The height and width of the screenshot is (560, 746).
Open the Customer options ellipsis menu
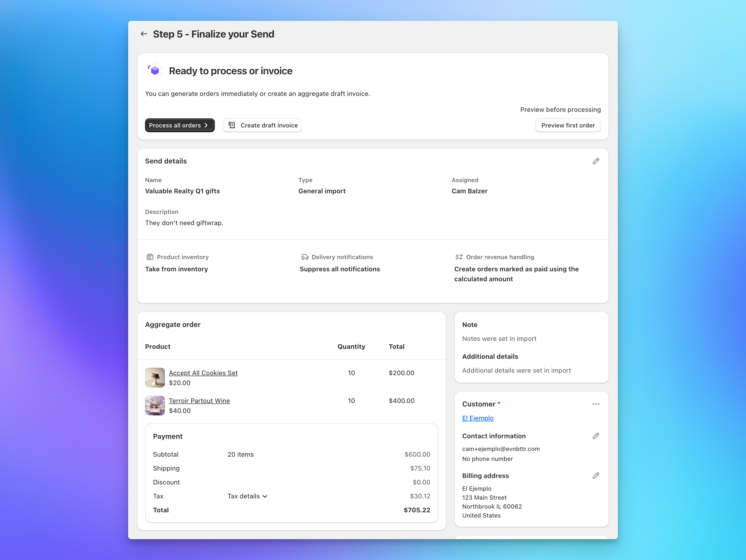tap(596, 404)
